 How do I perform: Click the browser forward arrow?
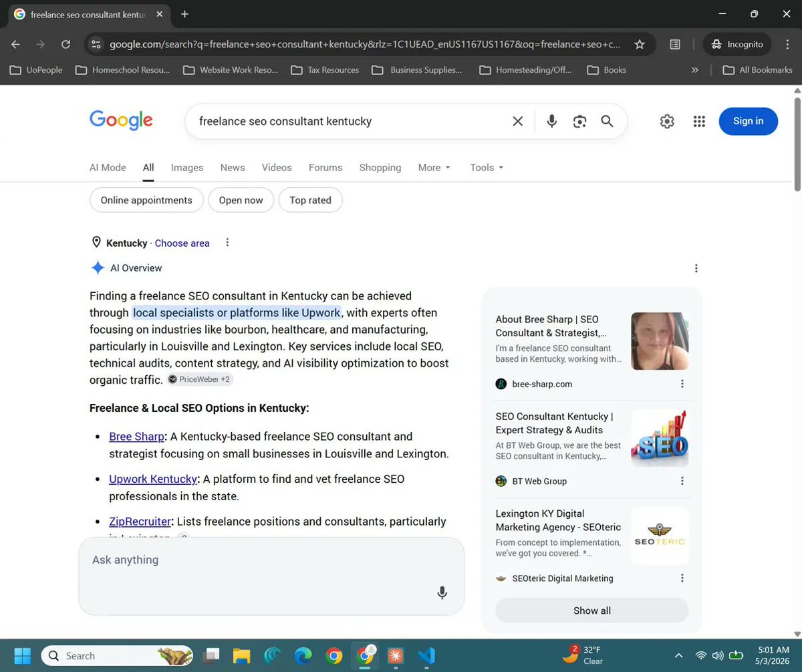coord(41,44)
